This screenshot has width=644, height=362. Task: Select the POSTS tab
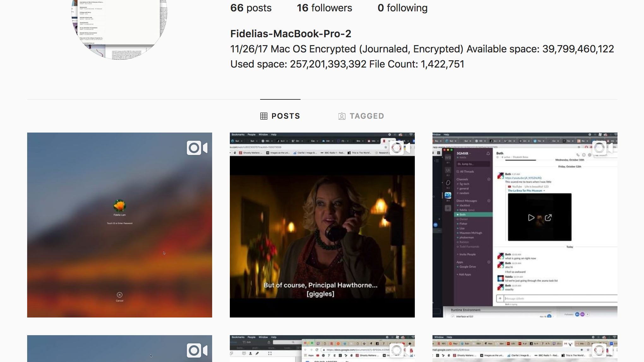tap(280, 116)
